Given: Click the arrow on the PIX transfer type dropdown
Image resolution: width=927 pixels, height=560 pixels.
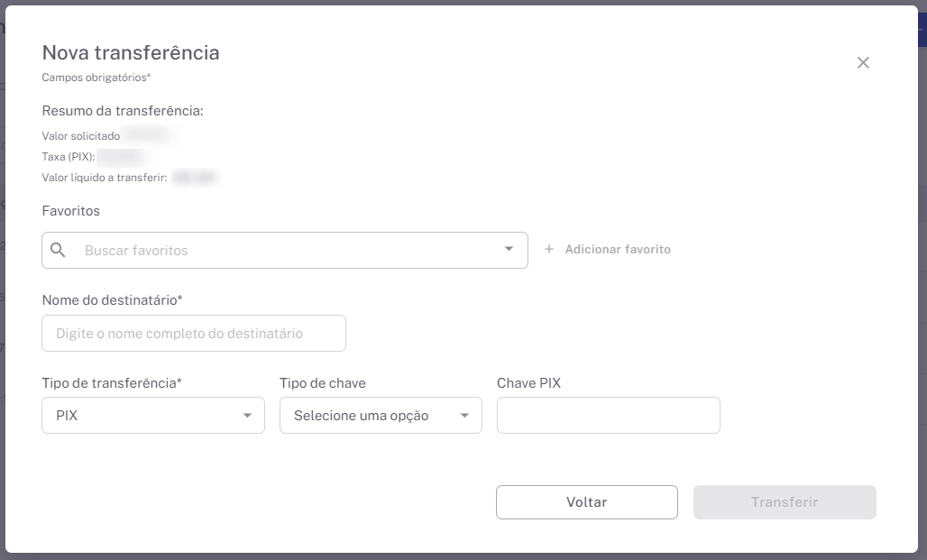Looking at the screenshot, I should click(247, 416).
